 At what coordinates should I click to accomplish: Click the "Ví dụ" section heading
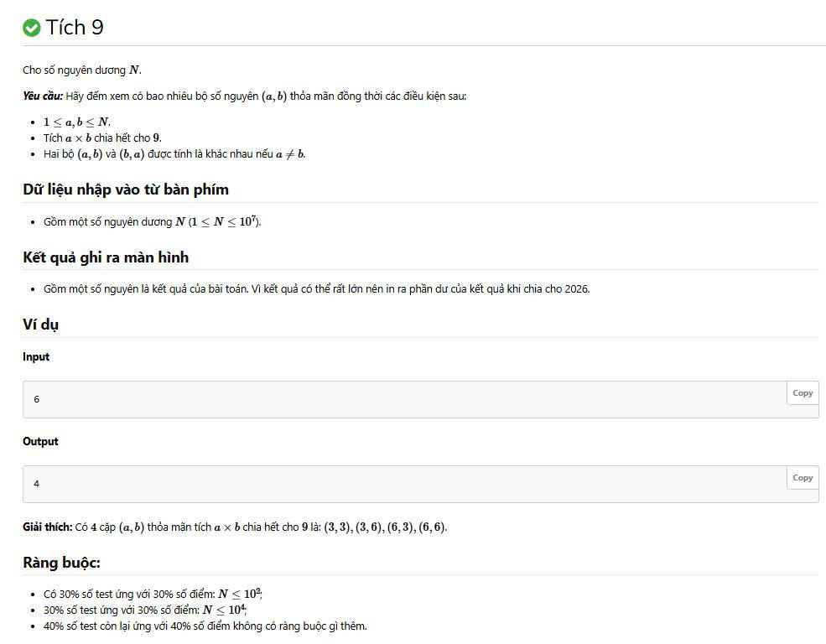(40, 325)
